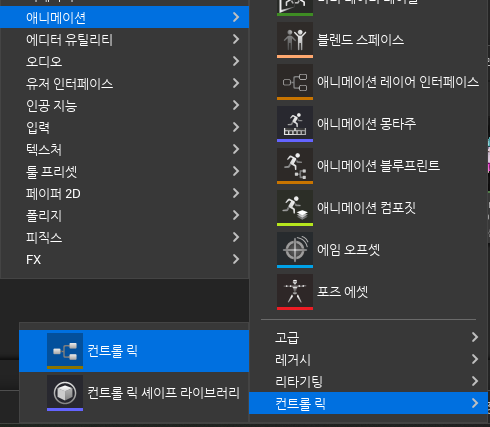
Task: Open the 텍스처 category
Action: pos(124,149)
